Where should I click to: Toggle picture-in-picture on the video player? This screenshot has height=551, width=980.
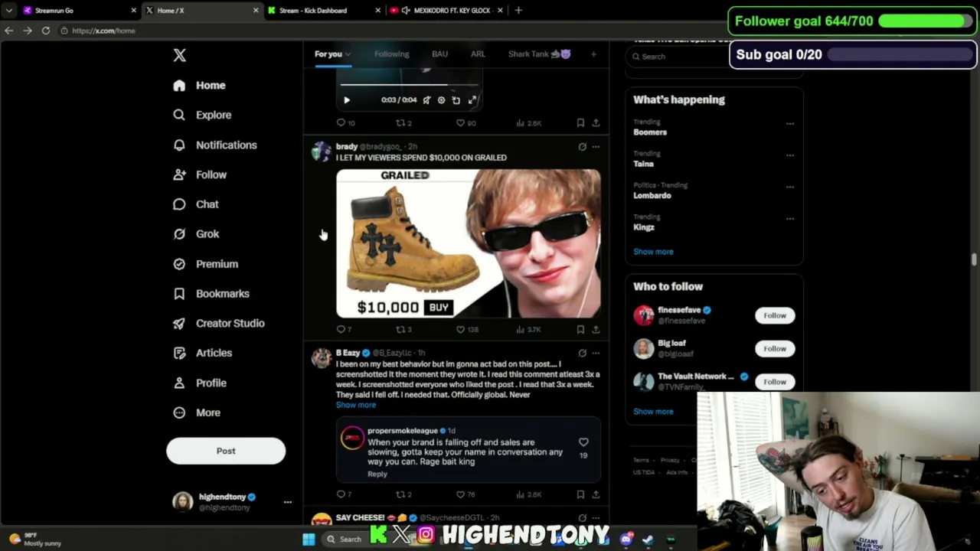456,100
